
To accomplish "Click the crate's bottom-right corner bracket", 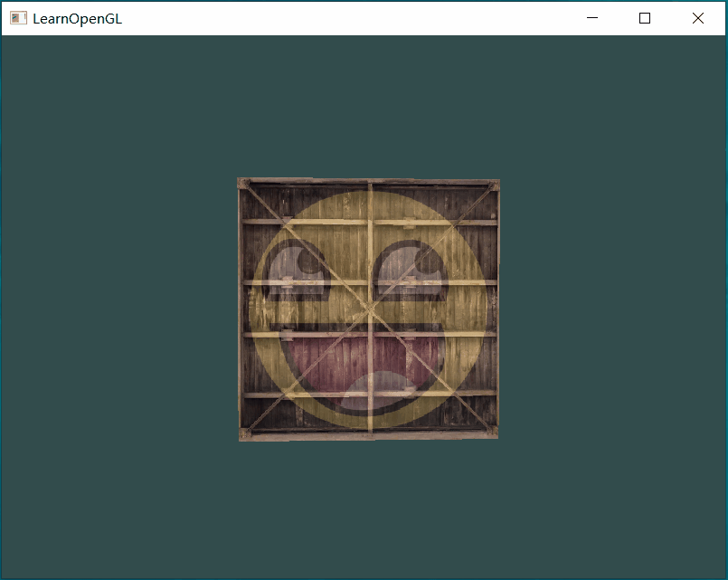I will (491, 433).
